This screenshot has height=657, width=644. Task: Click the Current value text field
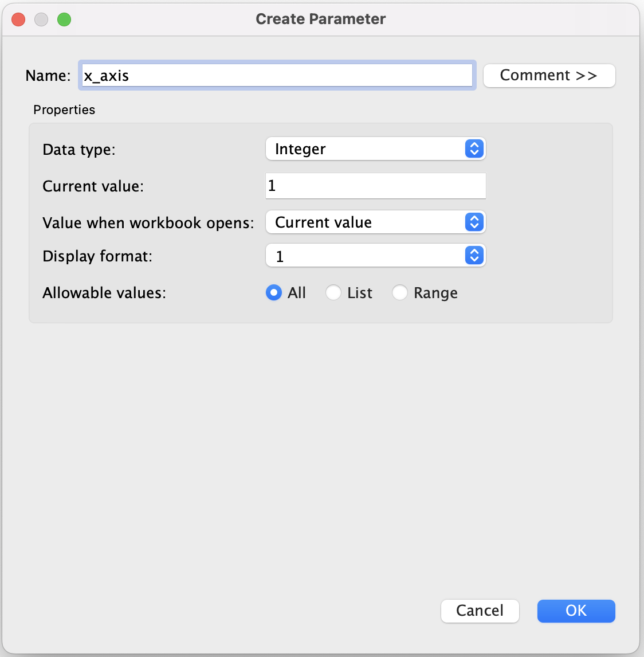pos(375,186)
